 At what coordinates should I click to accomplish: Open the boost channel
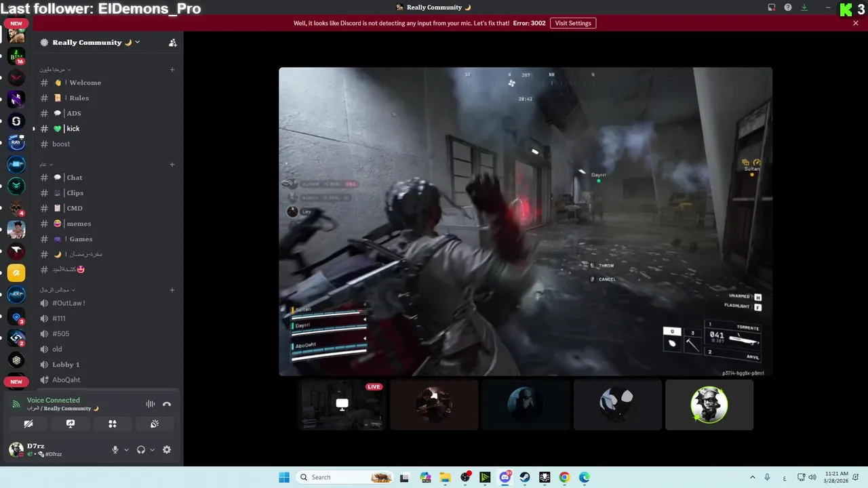(x=107, y=144)
